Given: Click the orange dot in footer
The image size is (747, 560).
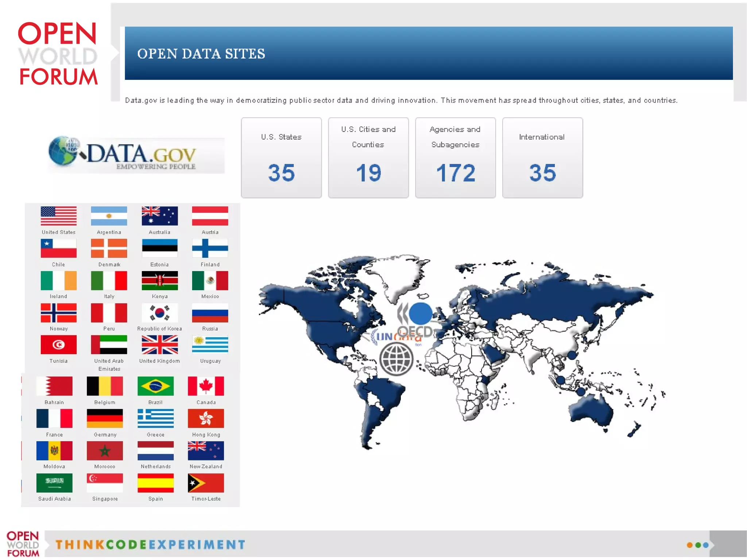Looking at the screenshot, I should point(689,545).
